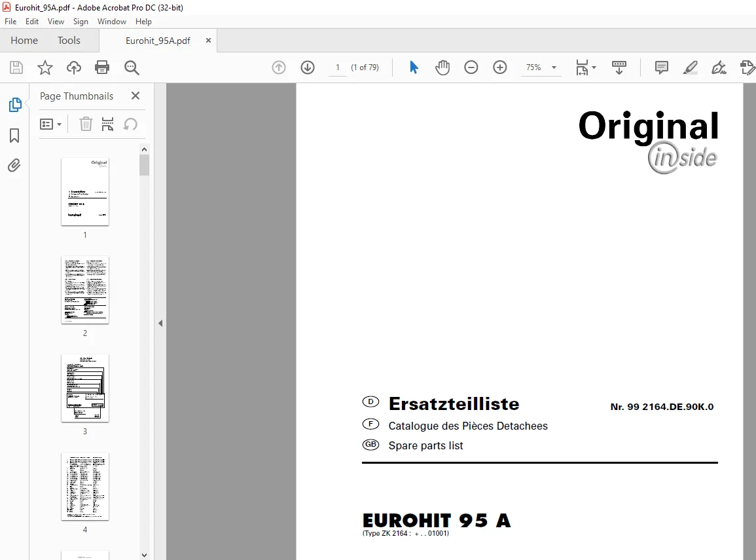Open the Edit menu
The height and width of the screenshot is (560, 756).
[32, 22]
